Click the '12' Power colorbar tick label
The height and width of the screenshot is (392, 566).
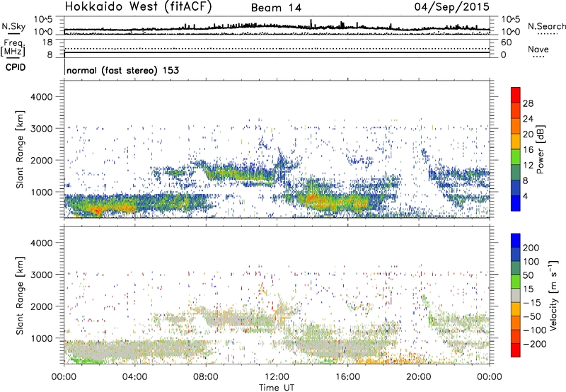(528, 165)
